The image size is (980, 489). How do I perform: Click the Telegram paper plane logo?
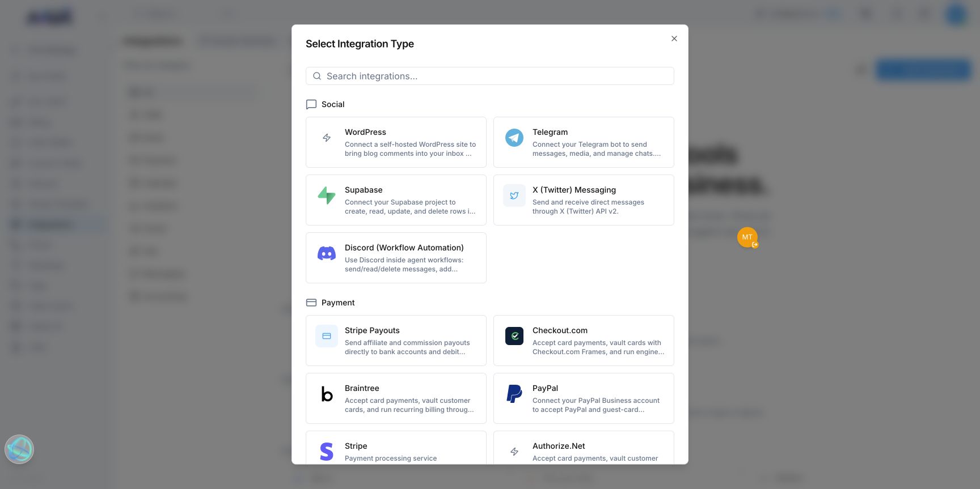514,138
